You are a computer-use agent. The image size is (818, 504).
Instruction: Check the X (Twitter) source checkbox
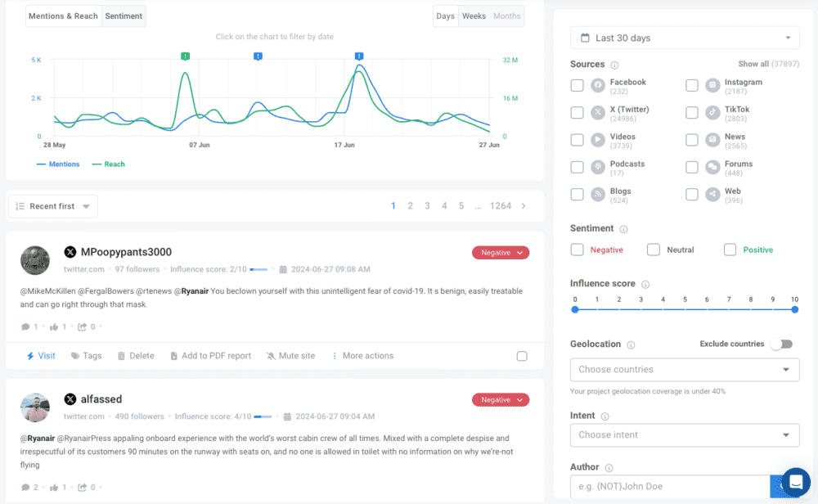click(577, 112)
